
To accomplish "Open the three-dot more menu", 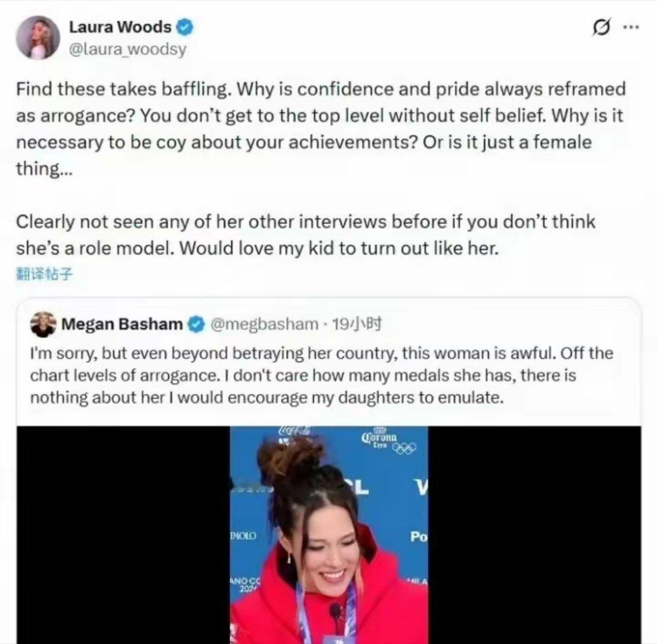I will coord(631,27).
